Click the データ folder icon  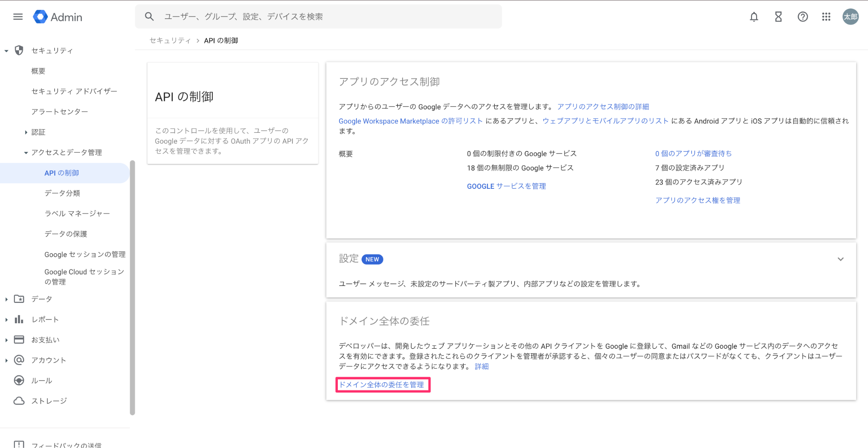pos(19,299)
